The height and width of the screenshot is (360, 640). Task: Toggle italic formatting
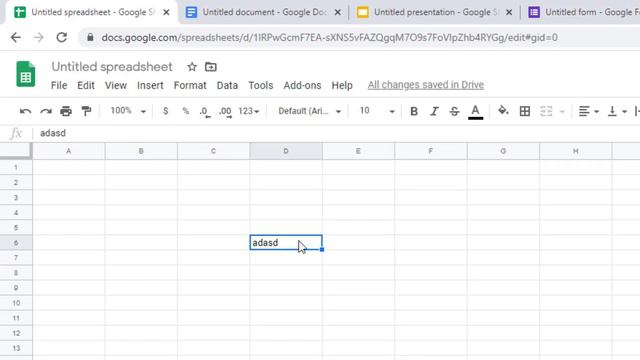point(434,111)
